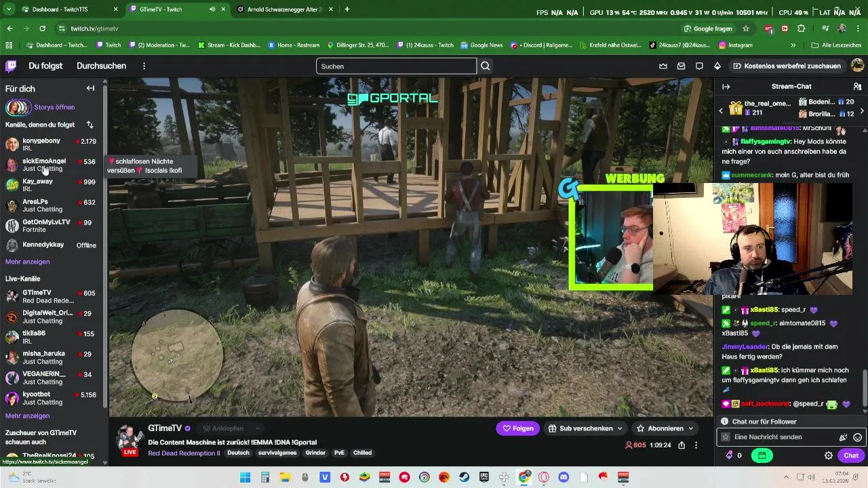Open the Twitch home logo
This screenshot has width=868, height=488.
tap(11, 66)
